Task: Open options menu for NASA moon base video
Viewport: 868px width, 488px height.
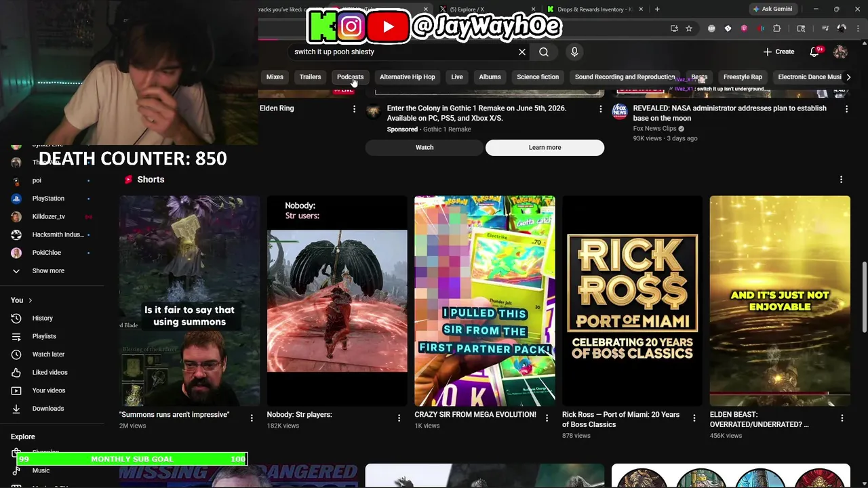Action: 846,108
